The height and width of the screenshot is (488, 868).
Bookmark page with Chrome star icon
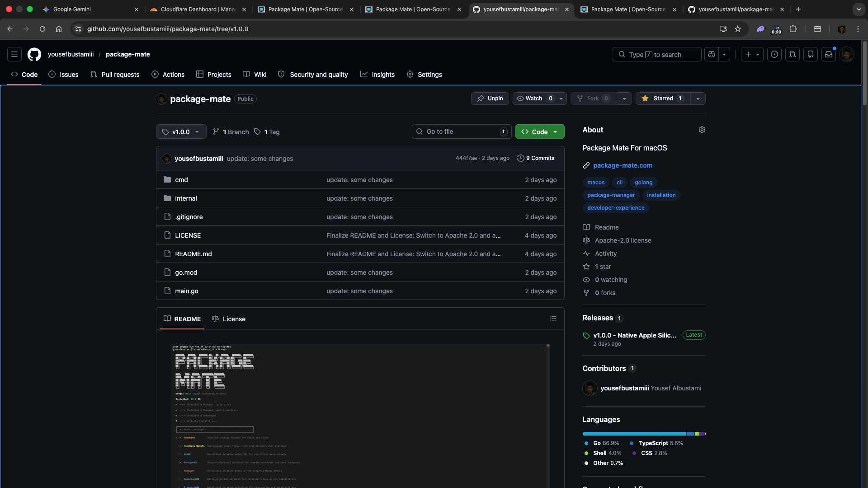[x=738, y=29]
